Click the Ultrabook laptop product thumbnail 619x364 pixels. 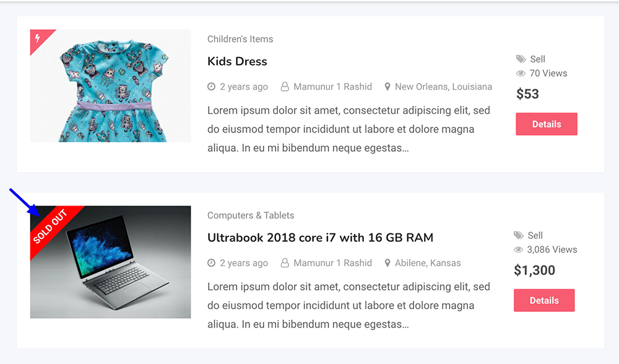(111, 262)
